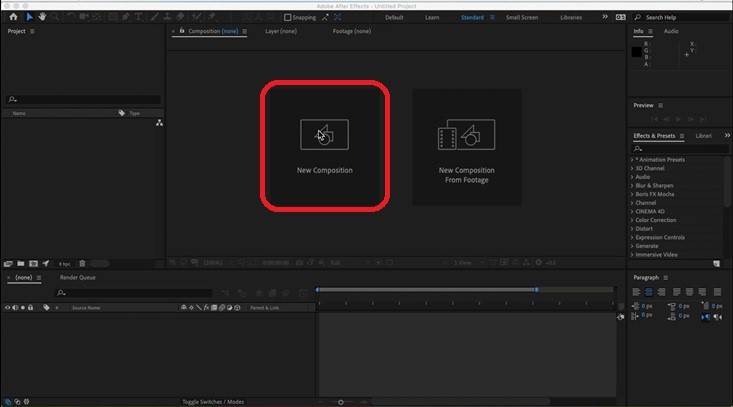Select the Puppet Pin tool
The height and width of the screenshot is (407, 733).
pos(212,17)
